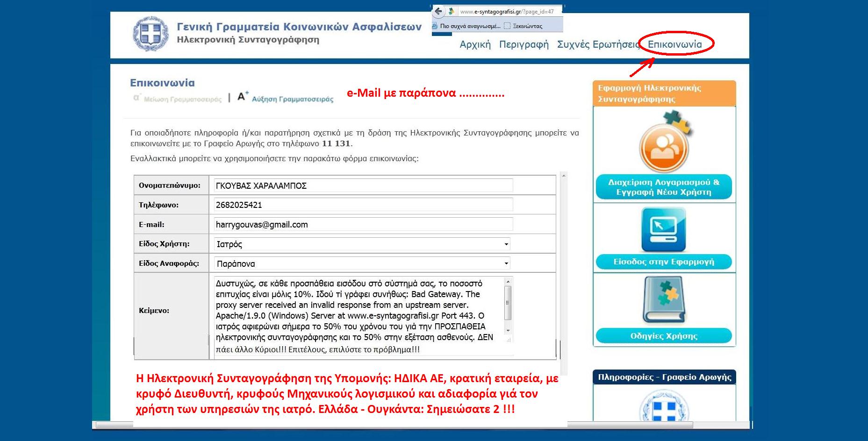The height and width of the screenshot is (441, 868).
Task: Click the Επικοινωνία page heading
Action: pos(162,83)
